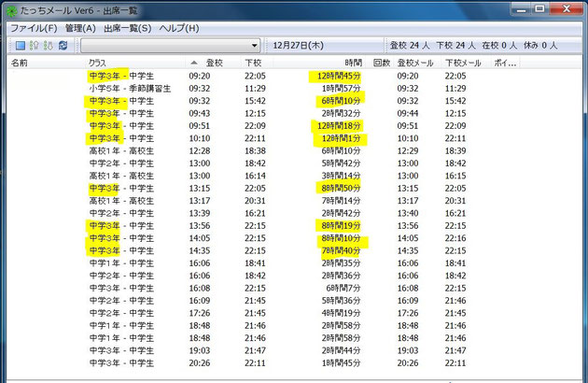Click the sort-descending down-arrow toolbar icon
This screenshot has width=588, height=383.
[48, 46]
